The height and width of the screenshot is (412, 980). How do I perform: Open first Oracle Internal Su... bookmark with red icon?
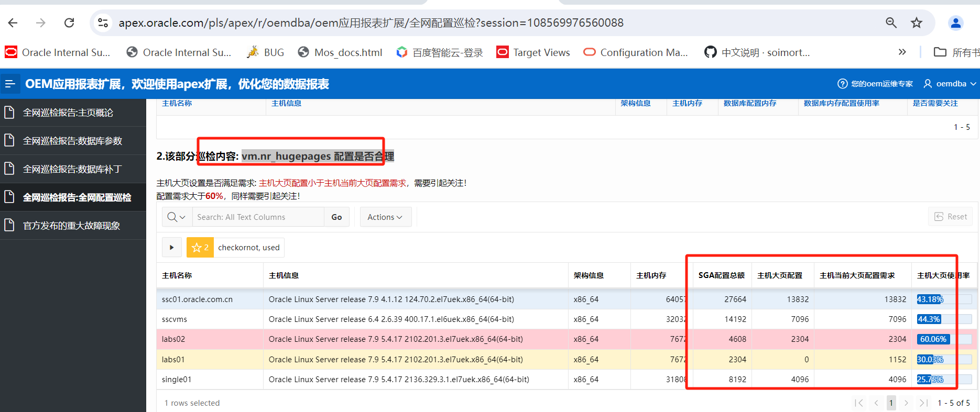click(58, 52)
